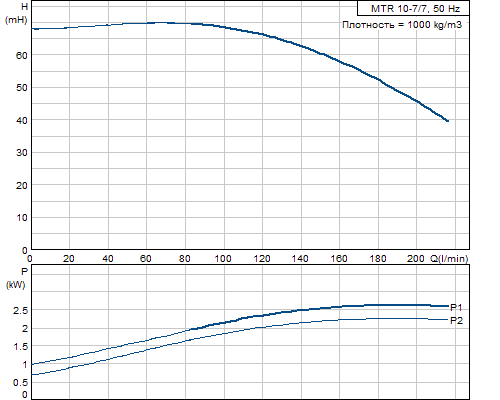Click the density label reading 1000 kg/m3
Screen dimensions: 500x400
click(x=402, y=25)
